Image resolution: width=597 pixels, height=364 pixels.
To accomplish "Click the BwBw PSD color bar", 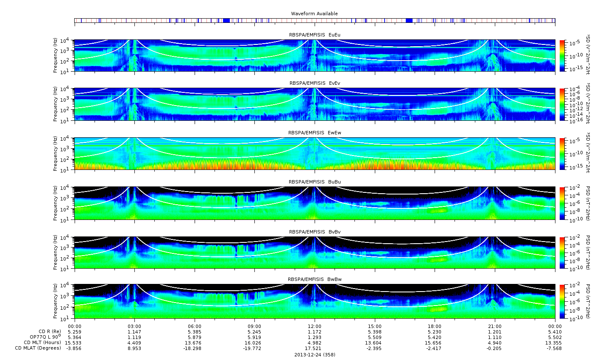I will click(x=562, y=302).
